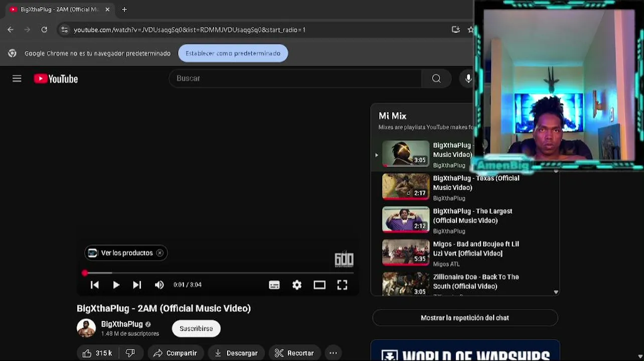Click Compartir to share video

[176, 353]
